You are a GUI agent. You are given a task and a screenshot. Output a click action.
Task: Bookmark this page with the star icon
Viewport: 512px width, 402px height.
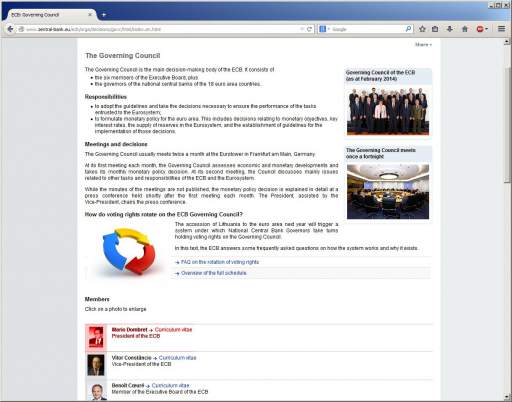pyautogui.click(x=422, y=29)
